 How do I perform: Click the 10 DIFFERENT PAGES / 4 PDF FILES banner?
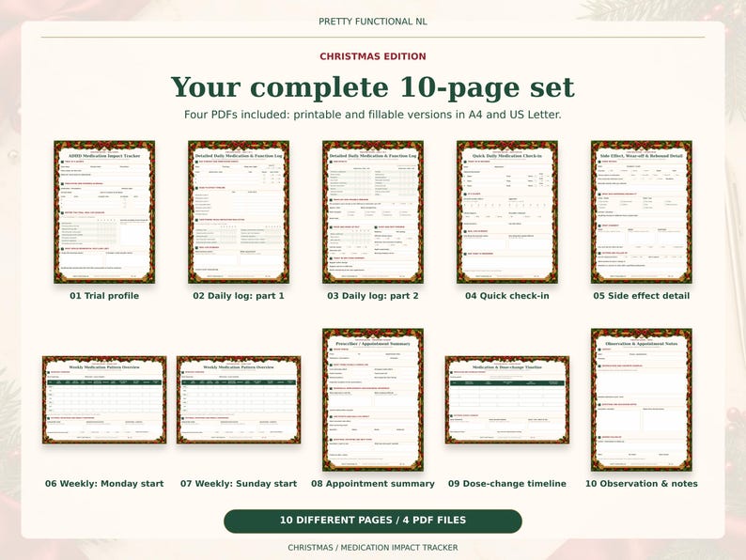373,521
